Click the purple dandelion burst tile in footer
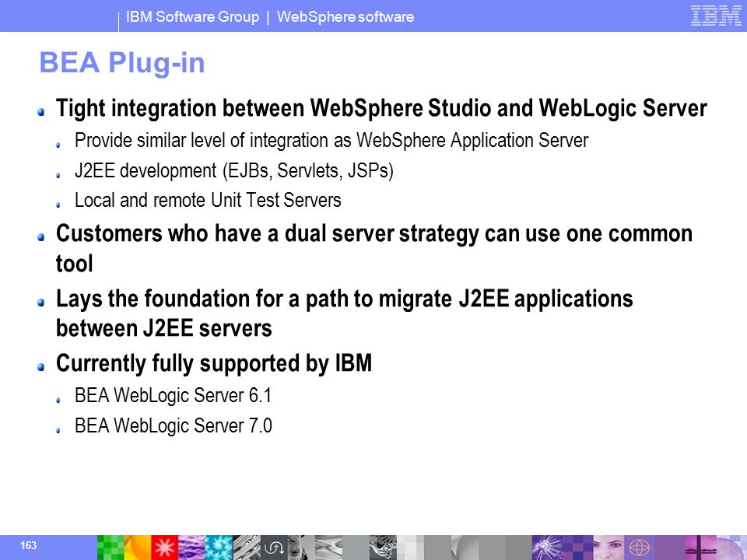Image resolution: width=747 pixels, height=560 pixels. pyautogui.click(x=547, y=548)
